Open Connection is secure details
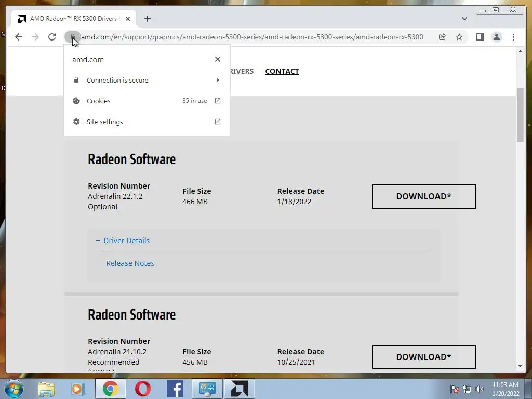This screenshot has width=532, height=399. [x=147, y=80]
